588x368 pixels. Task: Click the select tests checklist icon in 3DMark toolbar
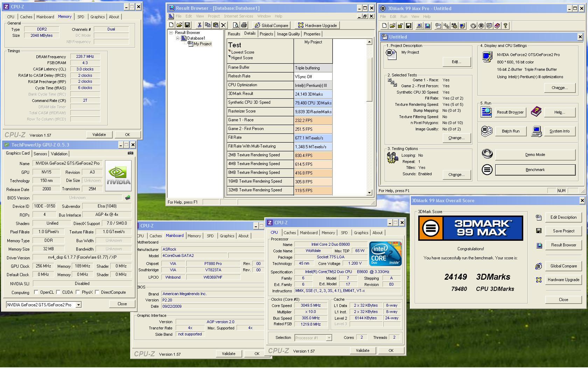point(446,26)
